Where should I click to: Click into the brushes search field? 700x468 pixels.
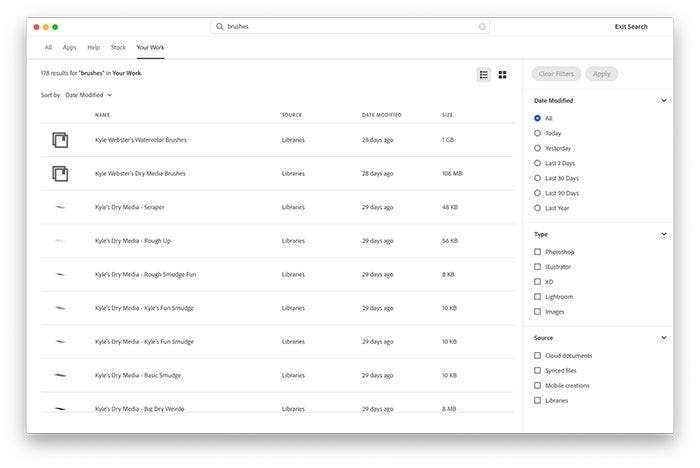pyautogui.click(x=350, y=27)
